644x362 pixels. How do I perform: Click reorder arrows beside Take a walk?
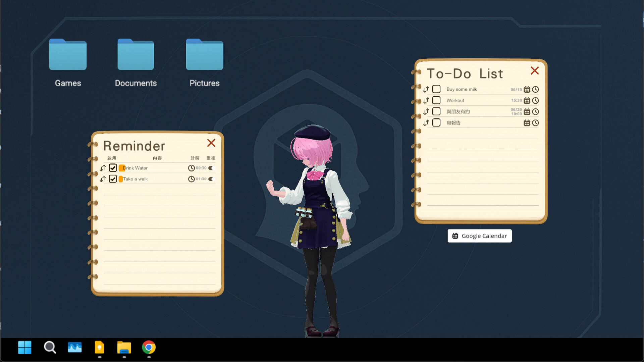[x=103, y=179]
